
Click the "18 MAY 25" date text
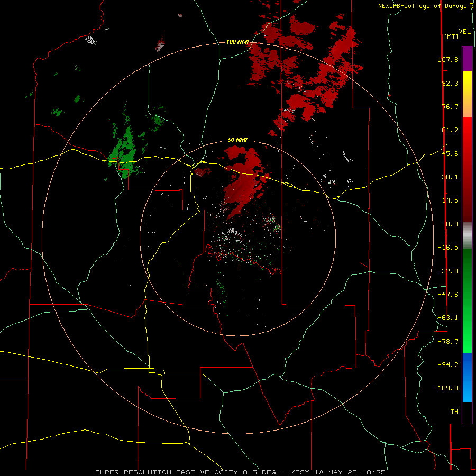pos(335,472)
